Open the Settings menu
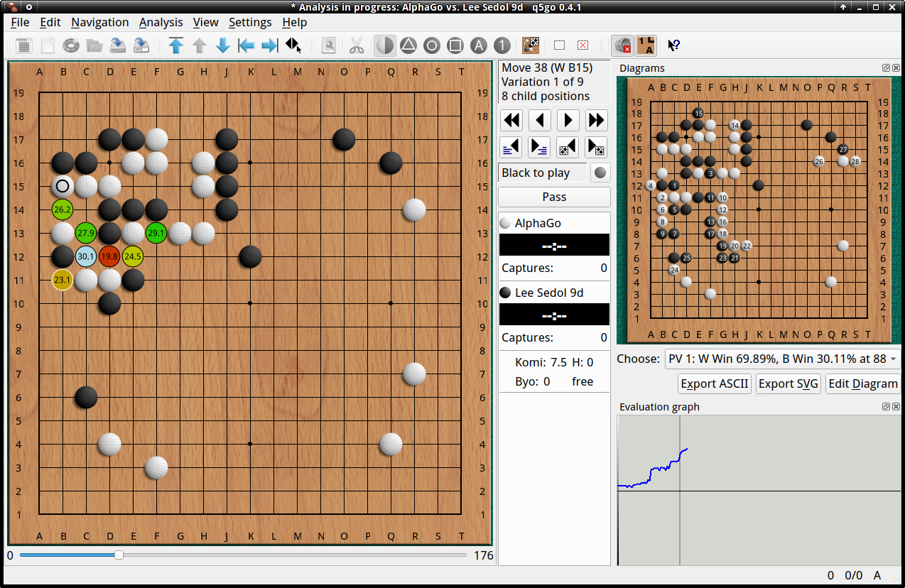 250,23
